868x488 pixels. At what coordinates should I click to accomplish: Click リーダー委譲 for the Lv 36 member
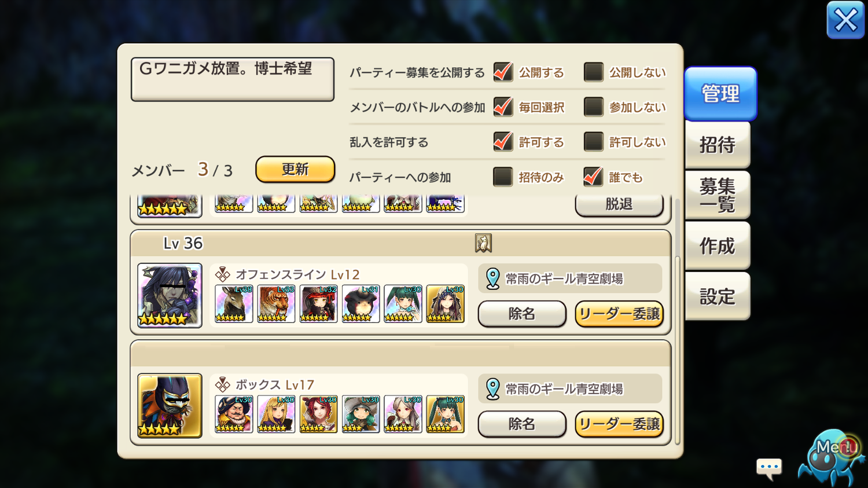tap(619, 314)
